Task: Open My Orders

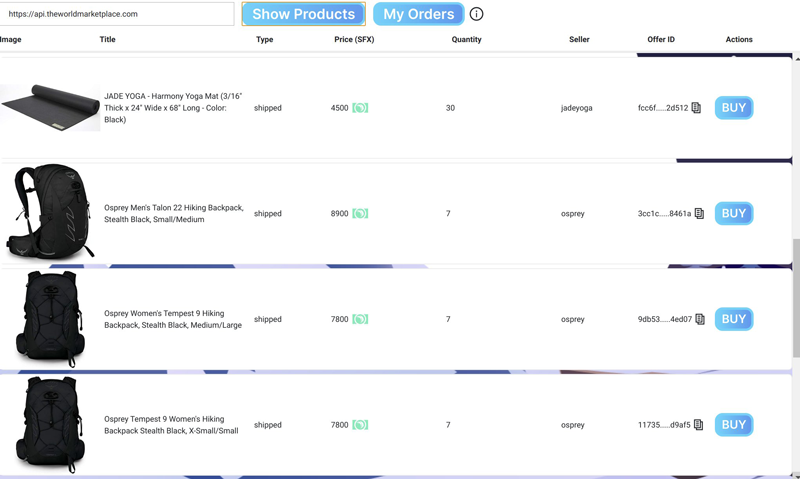Action: [x=418, y=14]
